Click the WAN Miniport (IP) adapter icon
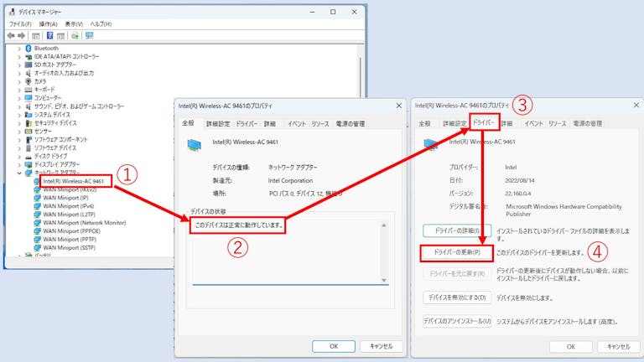This screenshot has height=362, width=644. 38,198
